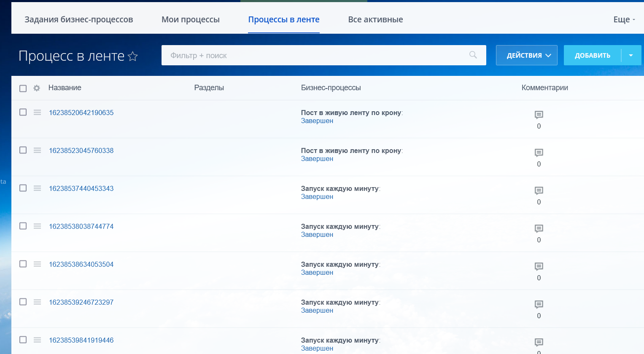Click row menu icon for 16238520642190635
The height and width of the screenshot is (354, 644).
(38, 113)
